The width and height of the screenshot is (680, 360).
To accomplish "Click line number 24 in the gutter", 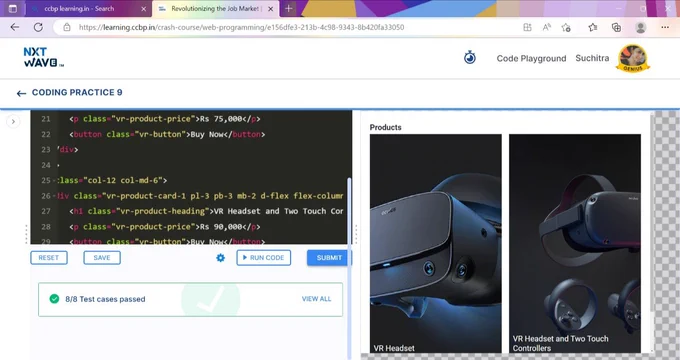I will pos(46,165).
